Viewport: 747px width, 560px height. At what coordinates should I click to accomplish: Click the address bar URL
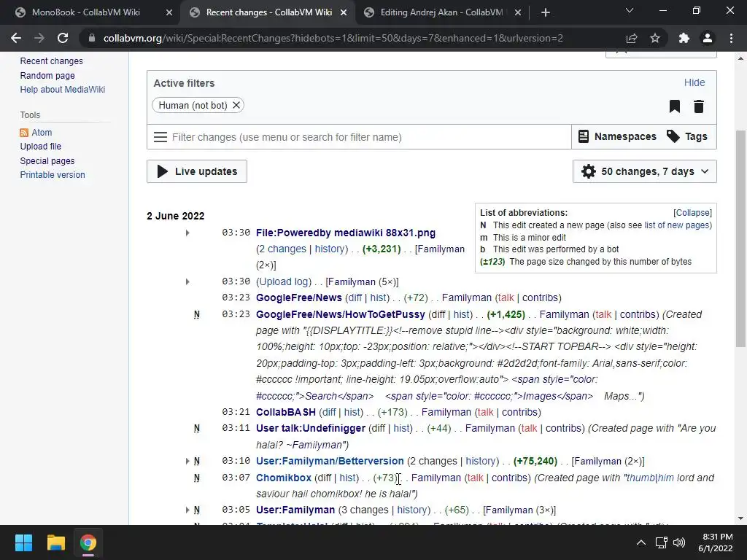coord(333,38)
